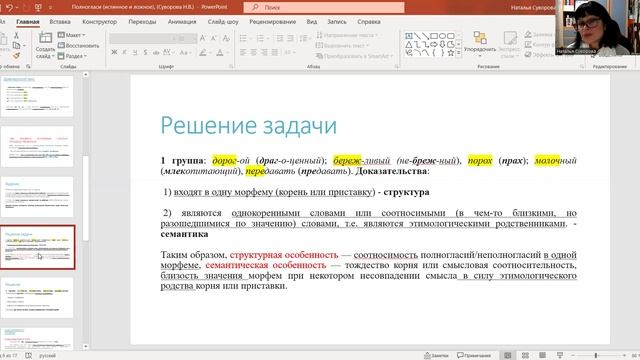Image resolution: width=640 pixels, height=360 pixels.
Task: Switch to the Вид tab
Action: click(312, 22)
